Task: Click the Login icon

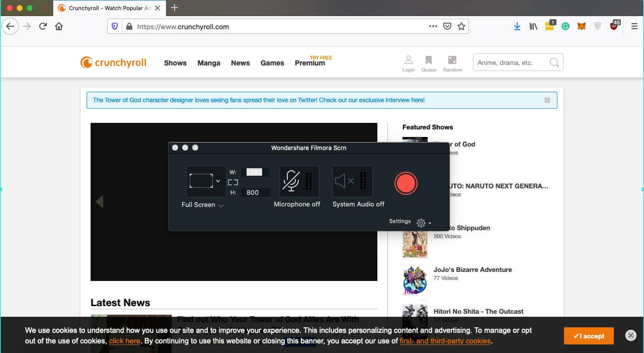Action: [409, 63]
